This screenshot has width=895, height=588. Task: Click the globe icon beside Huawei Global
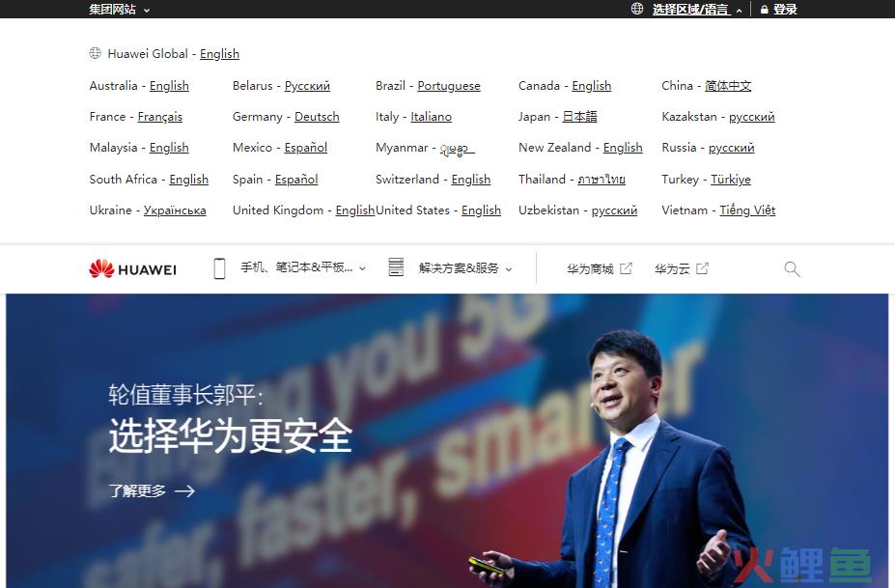pos(96,53)
